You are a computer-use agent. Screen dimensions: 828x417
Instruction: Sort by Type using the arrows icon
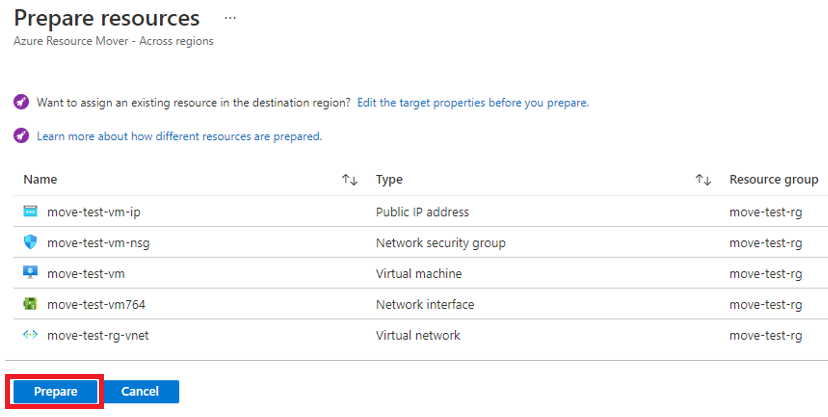(703, 179)
